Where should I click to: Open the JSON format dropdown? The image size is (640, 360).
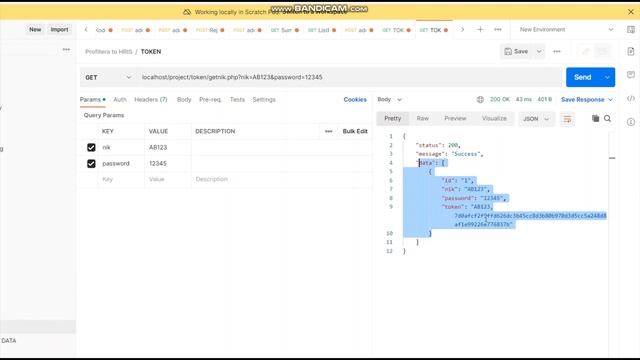pyautogui.click(x=536, y=119)
